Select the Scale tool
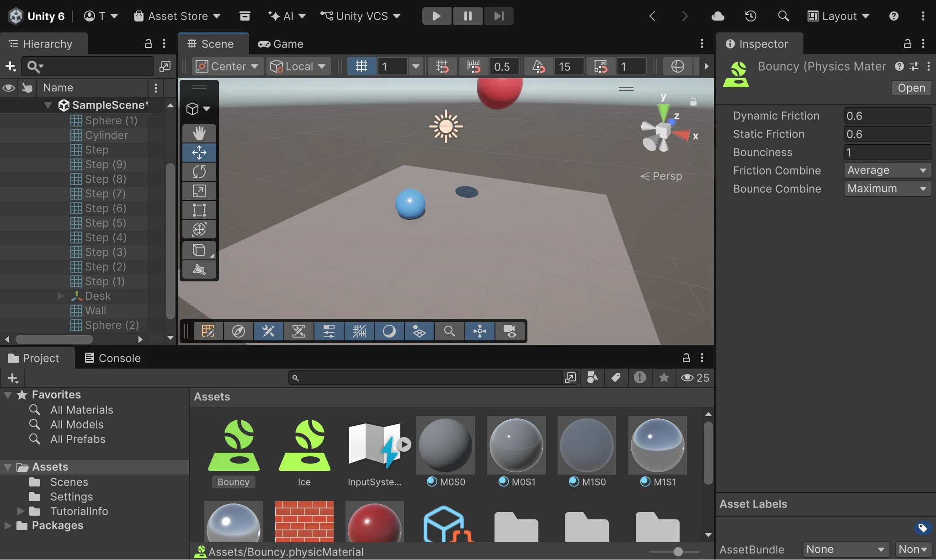This screenshot has width=936, height=560. click(199, 190)
